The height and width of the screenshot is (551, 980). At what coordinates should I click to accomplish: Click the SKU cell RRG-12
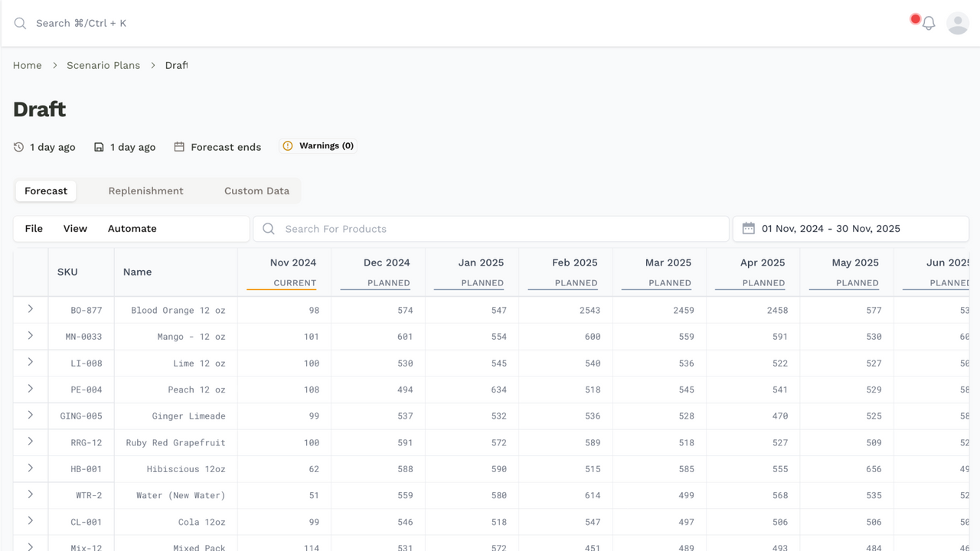(81, 443)
